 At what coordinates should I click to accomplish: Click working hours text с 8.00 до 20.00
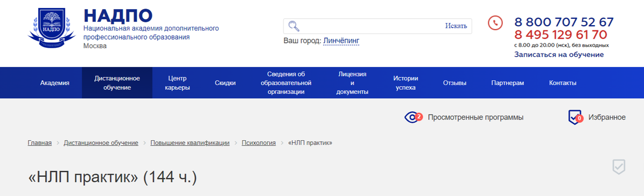[x=561, y=46]
